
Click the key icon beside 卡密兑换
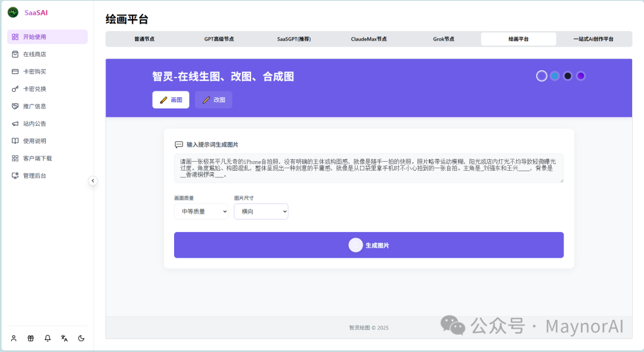pos(15,89)
